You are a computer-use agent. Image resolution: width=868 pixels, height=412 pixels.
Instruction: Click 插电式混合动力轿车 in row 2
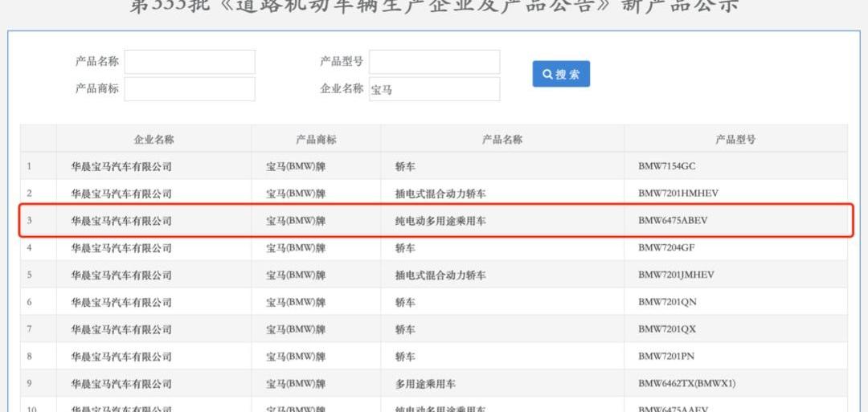pyautogui.click(x=440, y=194)
